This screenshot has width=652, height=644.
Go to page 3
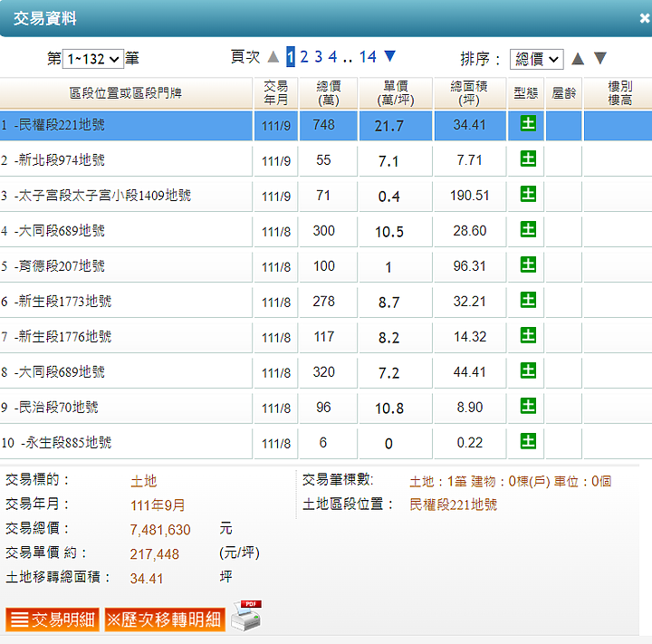pyautogui.click(x=319, y=56)
